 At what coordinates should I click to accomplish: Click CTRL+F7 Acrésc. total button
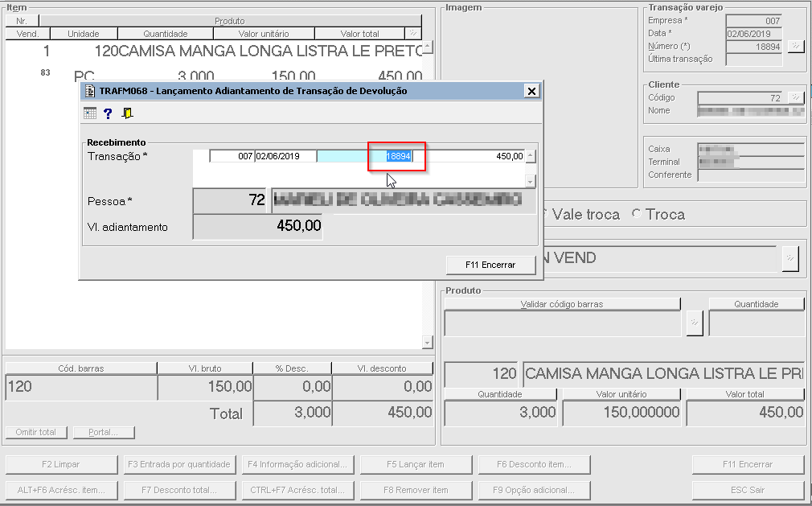pyautogui.click(x=297, y=490)
